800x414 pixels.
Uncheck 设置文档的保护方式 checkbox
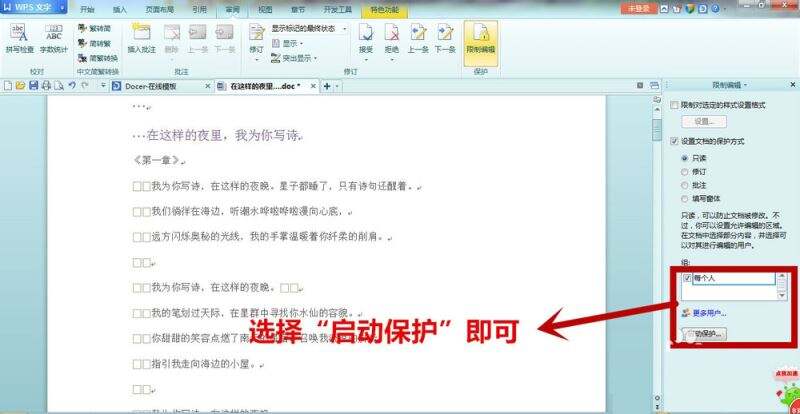point(674,141)
